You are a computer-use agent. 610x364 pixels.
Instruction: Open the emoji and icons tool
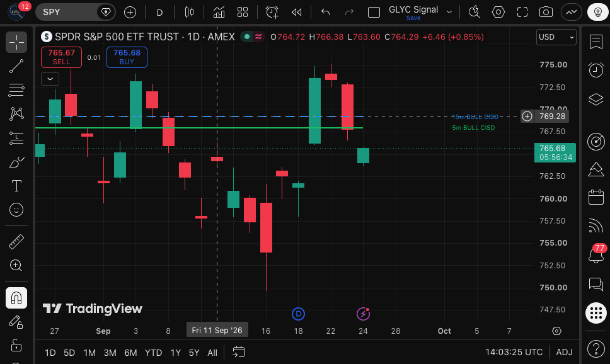(x=16, y=210)
